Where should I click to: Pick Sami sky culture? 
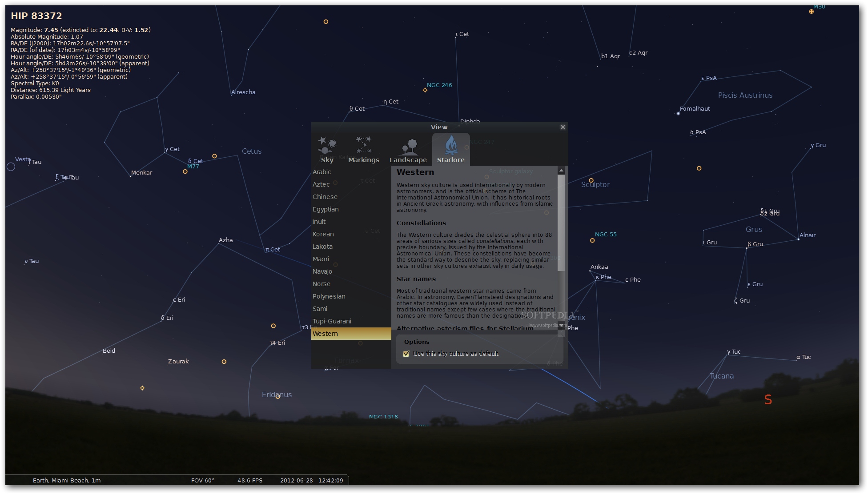(351, 309)
